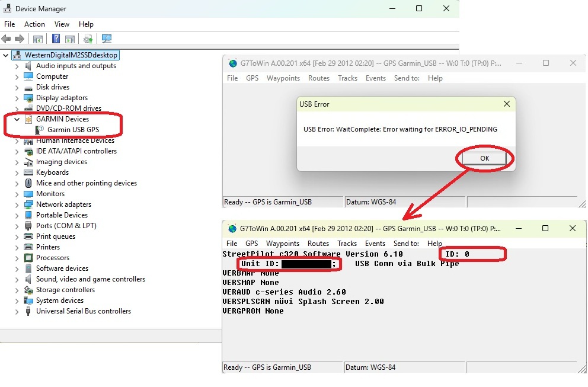588x387 pixels.
Task: Expand the Keyboards node
Action: pyautogui.click(x=17, y=172)
